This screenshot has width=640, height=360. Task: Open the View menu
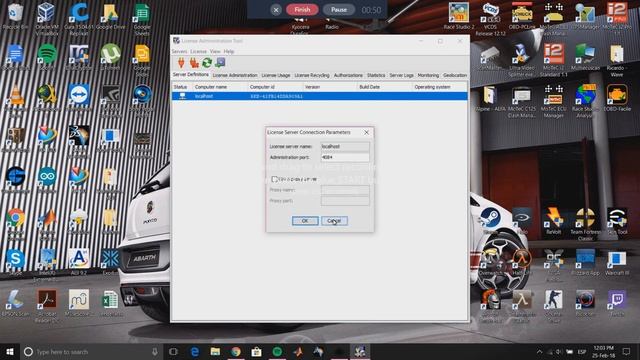[215, 51]
